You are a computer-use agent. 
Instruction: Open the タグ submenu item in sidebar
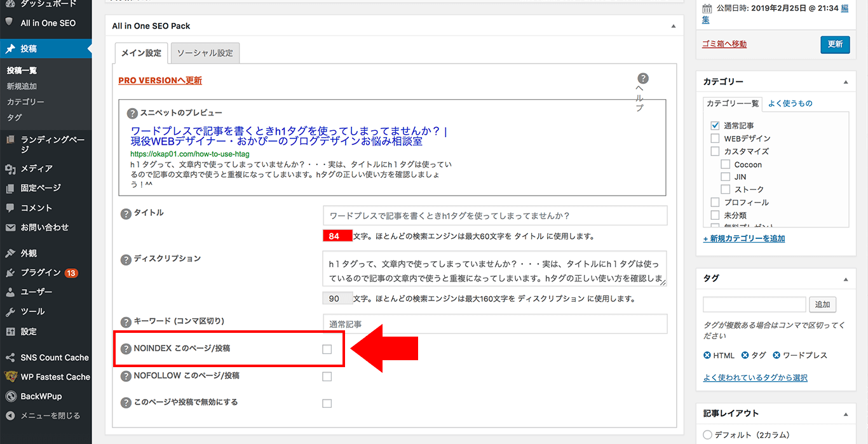tap(14, 118)
